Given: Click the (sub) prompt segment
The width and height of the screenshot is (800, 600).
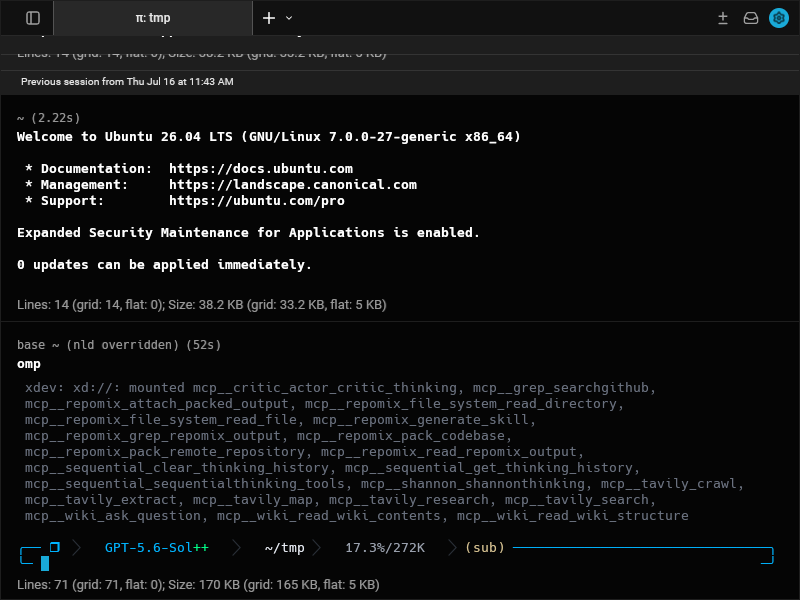Looking at the screenshot, I should tap(485, 548).
